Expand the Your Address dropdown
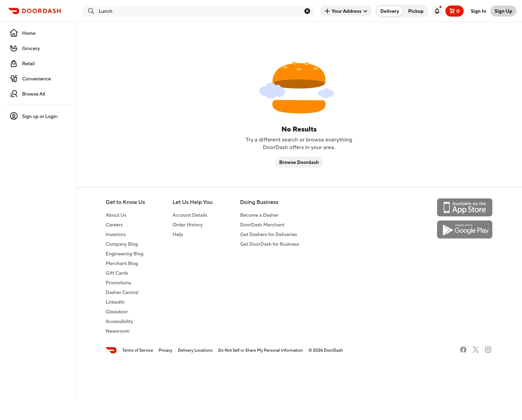This screenshot has width=522, height=420. [346, 11]
